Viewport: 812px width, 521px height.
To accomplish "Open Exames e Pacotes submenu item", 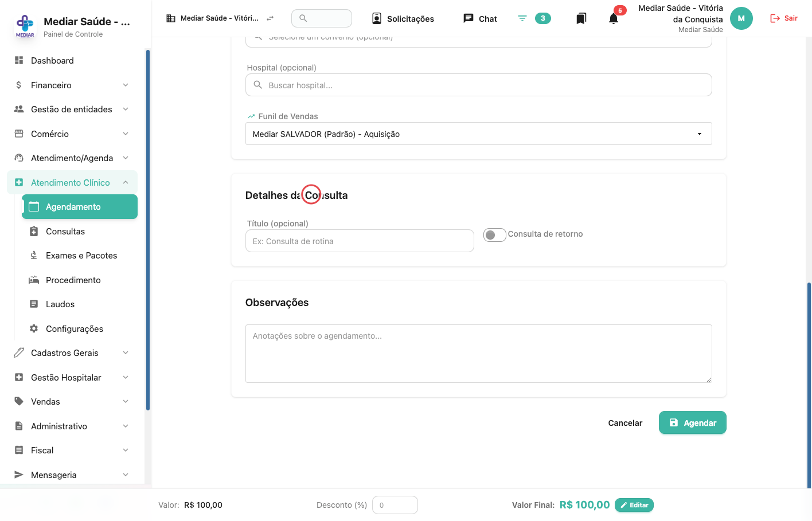I will pyautogui.click(x=80, y=255).
